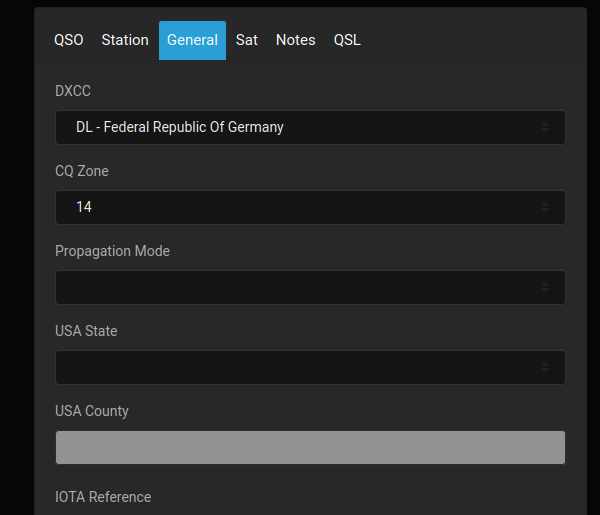Screen dimensions: 600x515
Task: Open the DXCC dropdown showing Germany
Action: tap(310, 127)
